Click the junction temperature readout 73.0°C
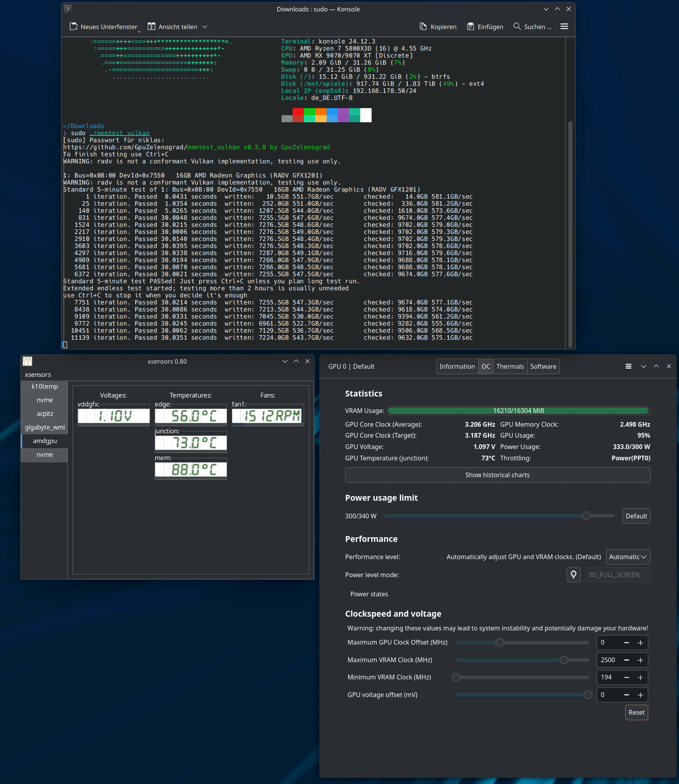The height and width of the screenshot is (784, 679). coord(191,443)
